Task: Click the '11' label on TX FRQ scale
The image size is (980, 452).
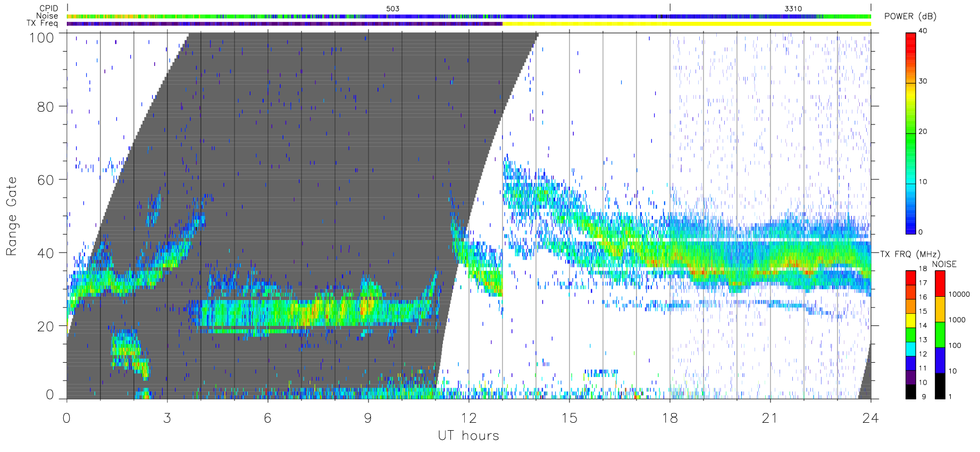Action: 923,368
